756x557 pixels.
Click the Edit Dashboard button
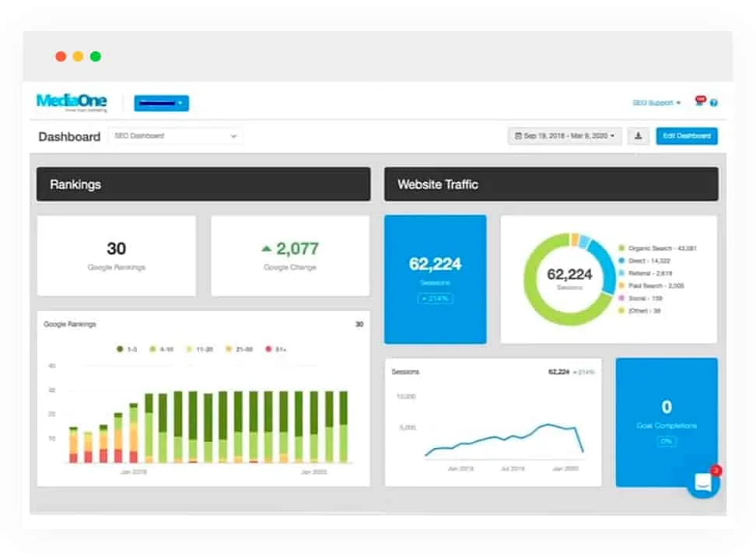[687, 136]
